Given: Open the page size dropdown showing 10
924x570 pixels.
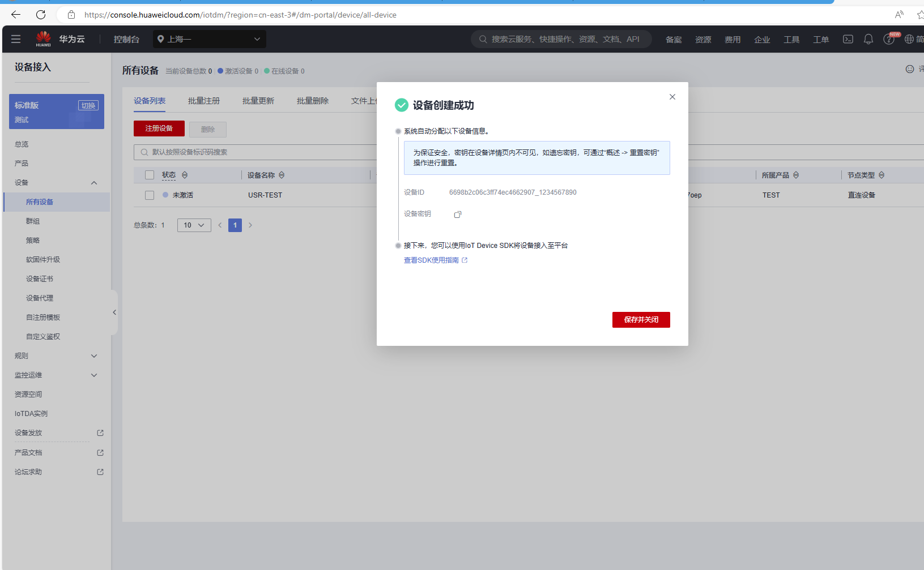Looking at the screenshot, I should [194, 225].
